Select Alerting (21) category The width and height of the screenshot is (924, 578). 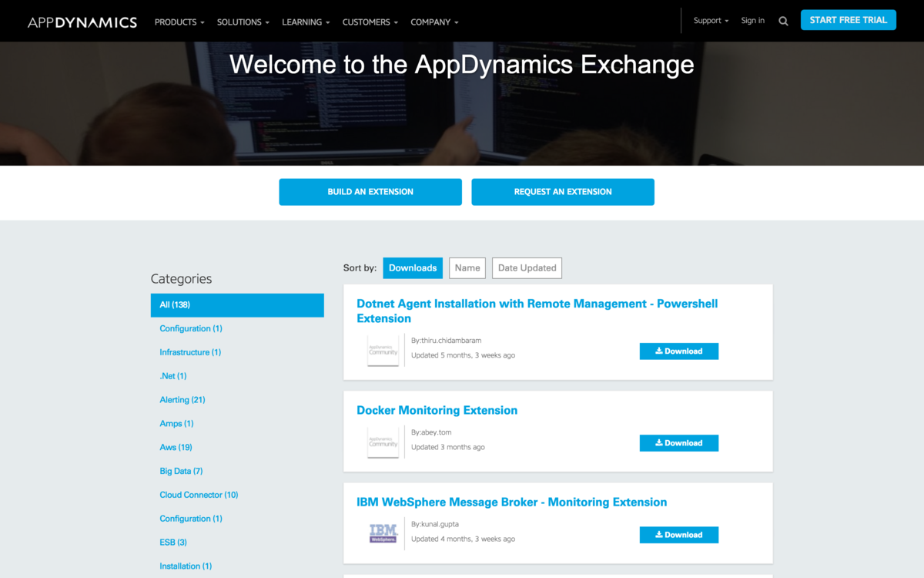(x=182, y=400)
